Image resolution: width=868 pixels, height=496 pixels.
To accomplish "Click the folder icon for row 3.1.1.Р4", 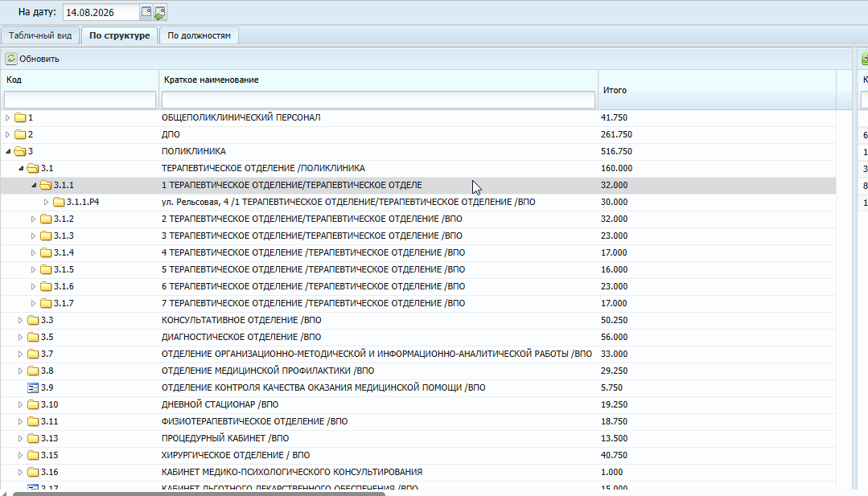I will click(59, 202).
